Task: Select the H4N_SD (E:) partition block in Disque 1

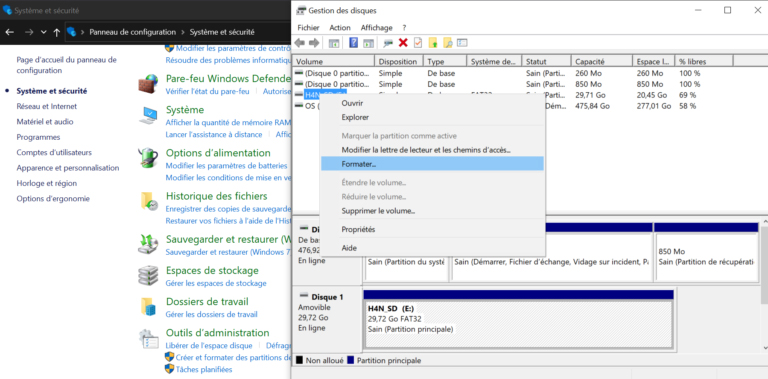Action: pos(518,319)
